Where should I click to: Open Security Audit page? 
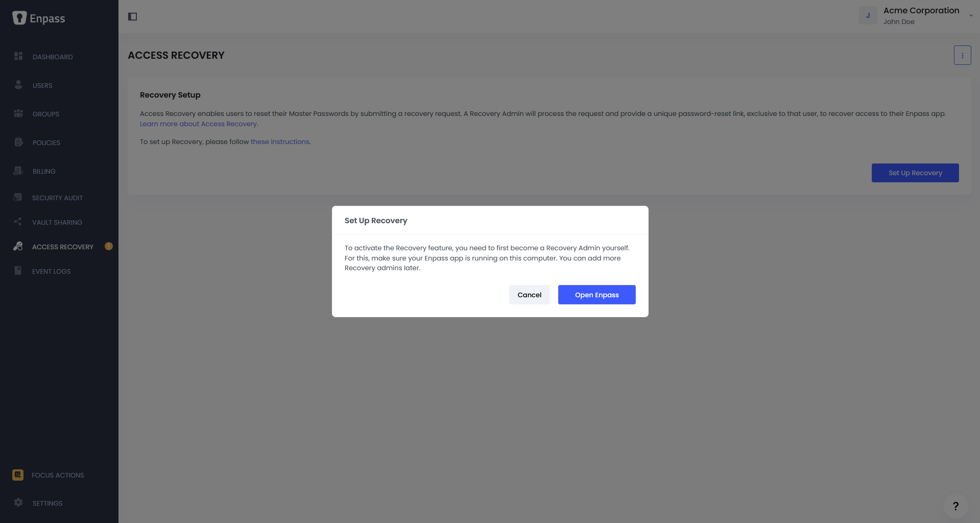point(57,198)
